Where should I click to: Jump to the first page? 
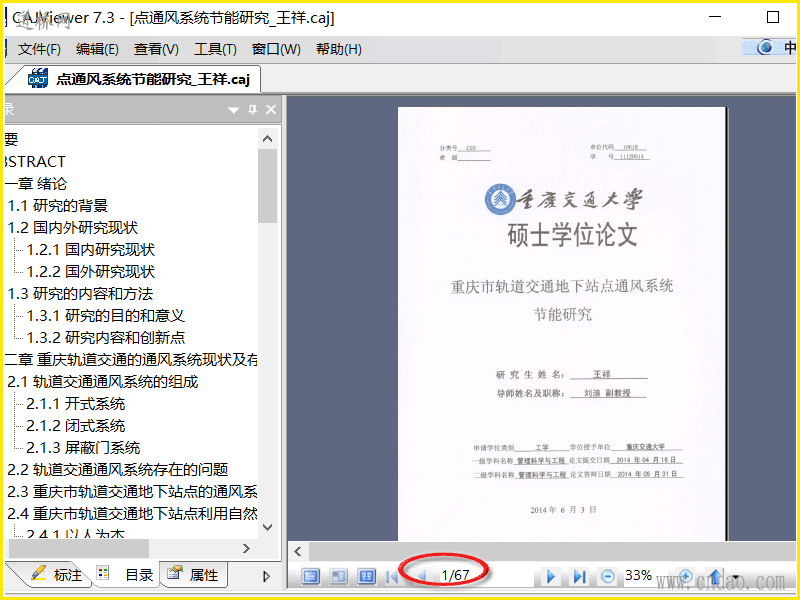(392, 577)
